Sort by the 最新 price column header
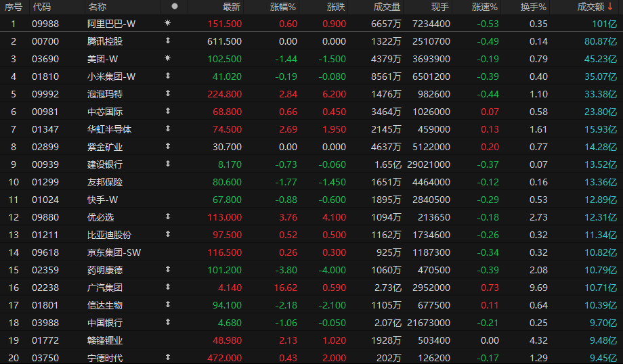 [x=231, y=7]
